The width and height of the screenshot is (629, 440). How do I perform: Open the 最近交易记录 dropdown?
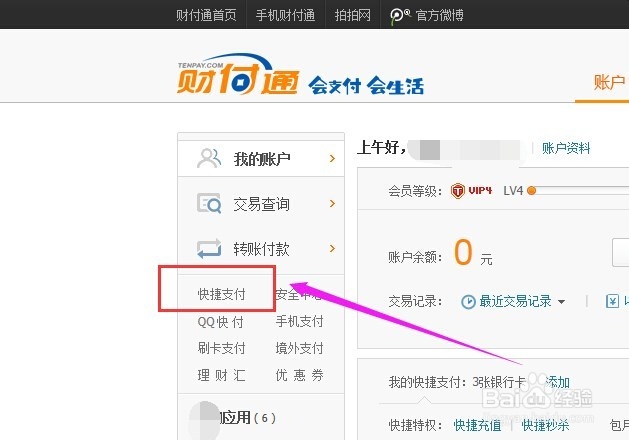(521, 301)
